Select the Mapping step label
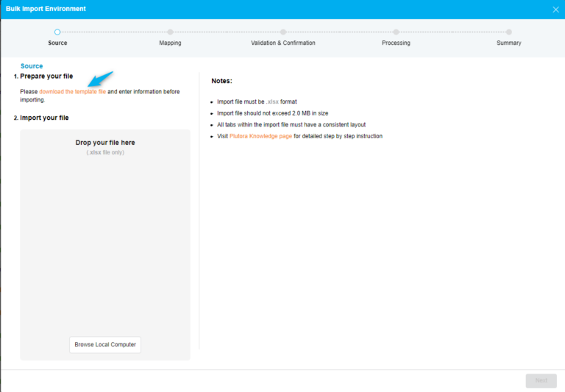 tap(170, 43)
